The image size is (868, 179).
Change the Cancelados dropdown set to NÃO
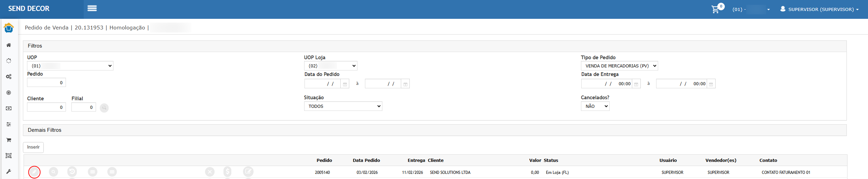[595, 106]
